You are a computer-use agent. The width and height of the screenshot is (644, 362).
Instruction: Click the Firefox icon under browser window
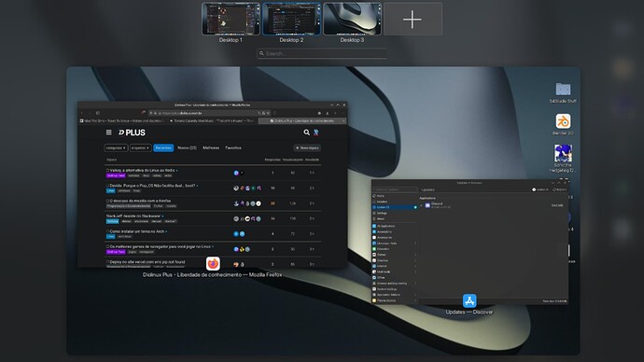(x=213, y=263)
